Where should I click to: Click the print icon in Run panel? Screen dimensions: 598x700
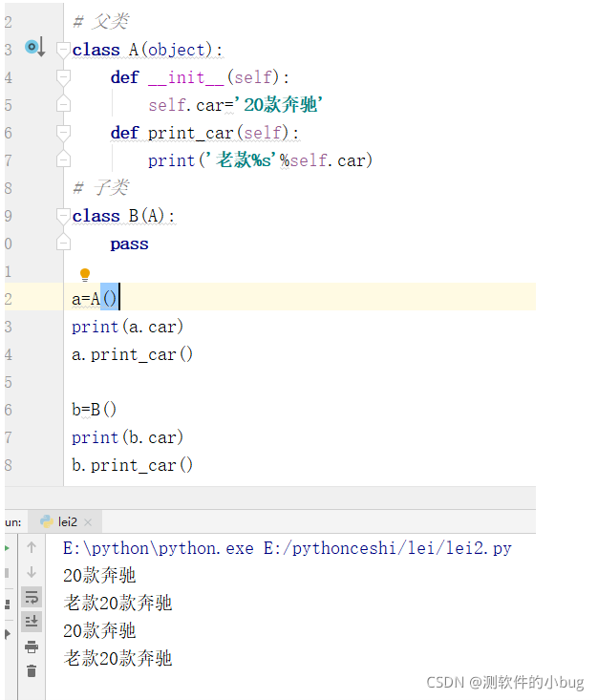(32, 646)
